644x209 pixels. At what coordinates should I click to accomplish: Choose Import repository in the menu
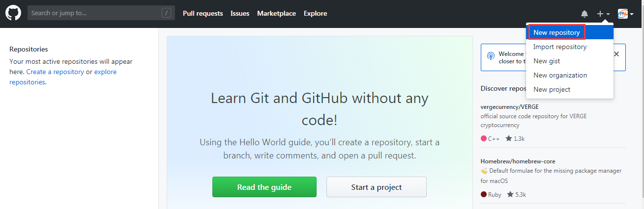(570, 47)
